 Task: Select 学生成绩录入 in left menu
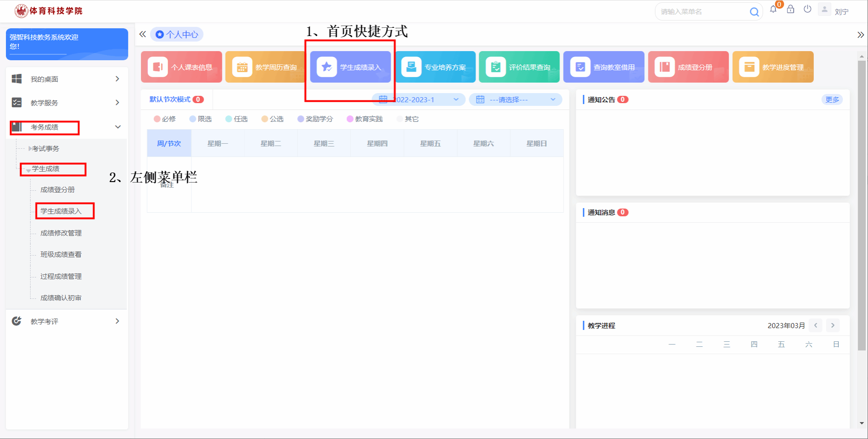(x=61, y=211)
